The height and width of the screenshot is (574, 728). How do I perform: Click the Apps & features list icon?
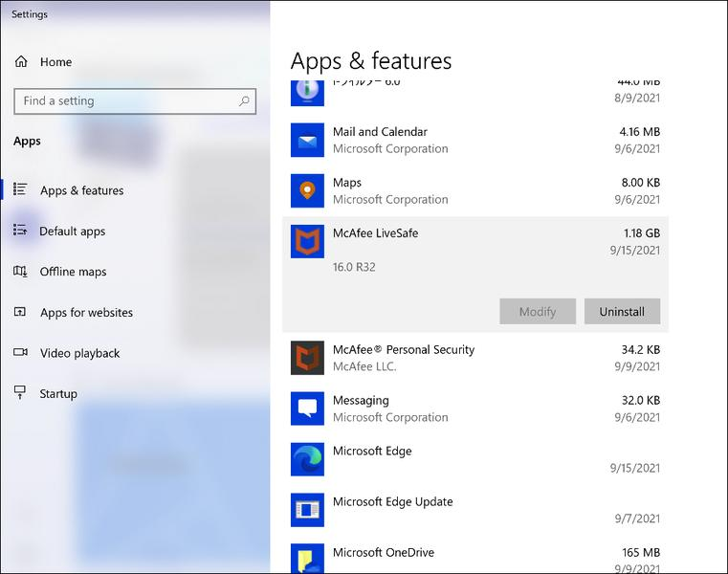tap(20, 189)
